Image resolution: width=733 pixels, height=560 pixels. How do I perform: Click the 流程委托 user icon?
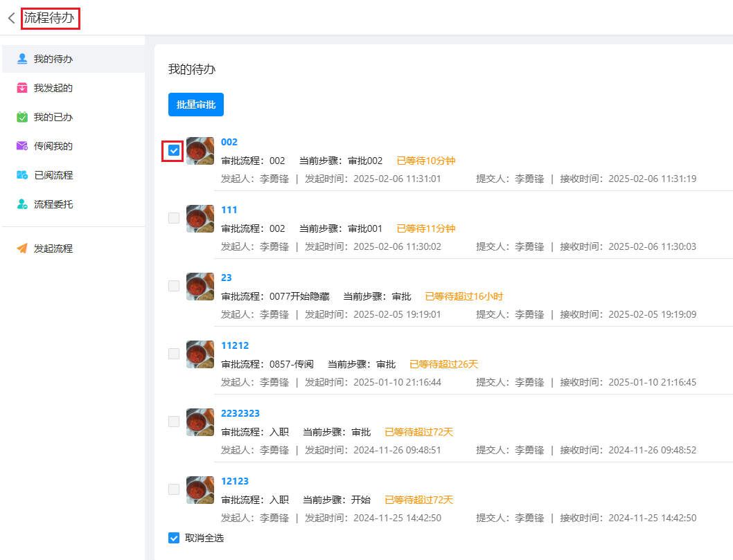22,204
